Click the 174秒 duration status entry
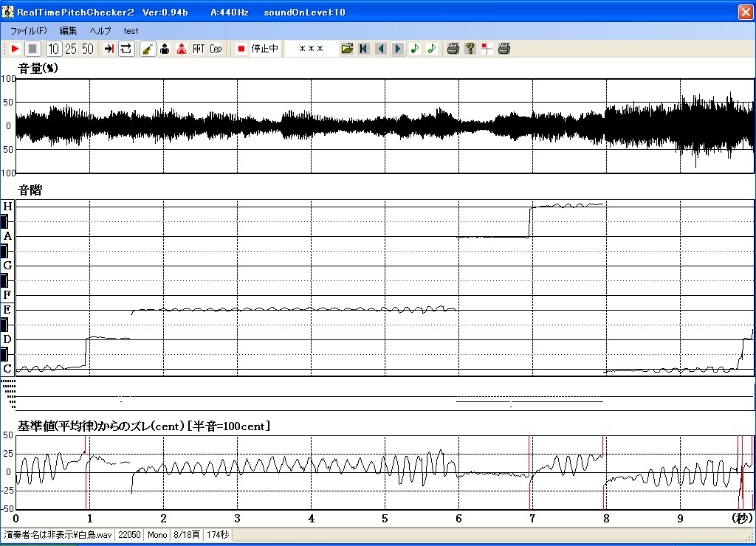Image resolution: width=756 pixels, height=546 pixels. coord(218,535)
